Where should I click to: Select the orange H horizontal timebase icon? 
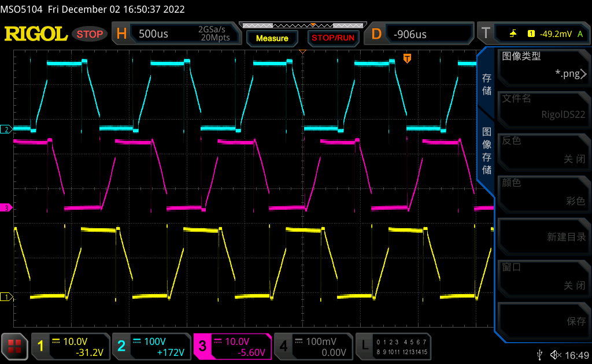121,34
